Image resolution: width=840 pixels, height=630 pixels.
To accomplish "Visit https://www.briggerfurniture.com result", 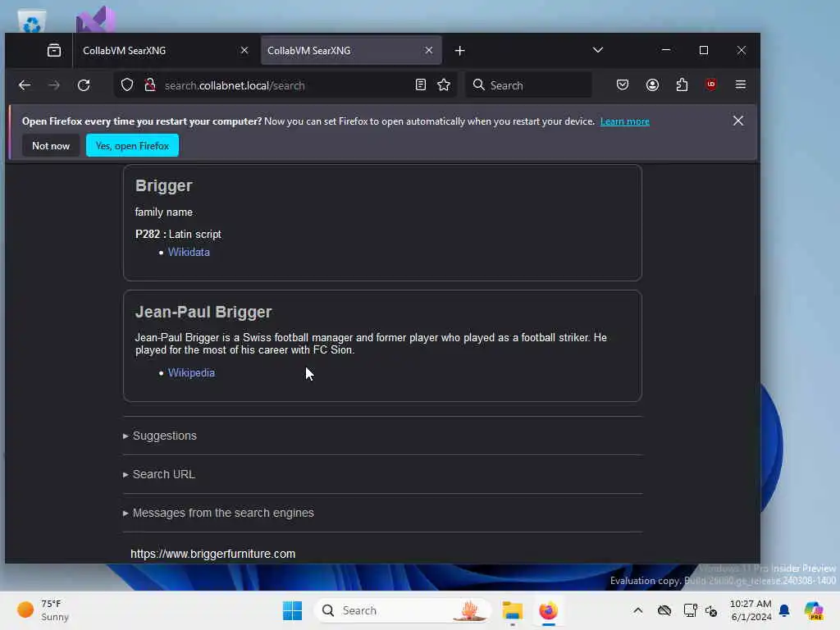I will 212,554.
